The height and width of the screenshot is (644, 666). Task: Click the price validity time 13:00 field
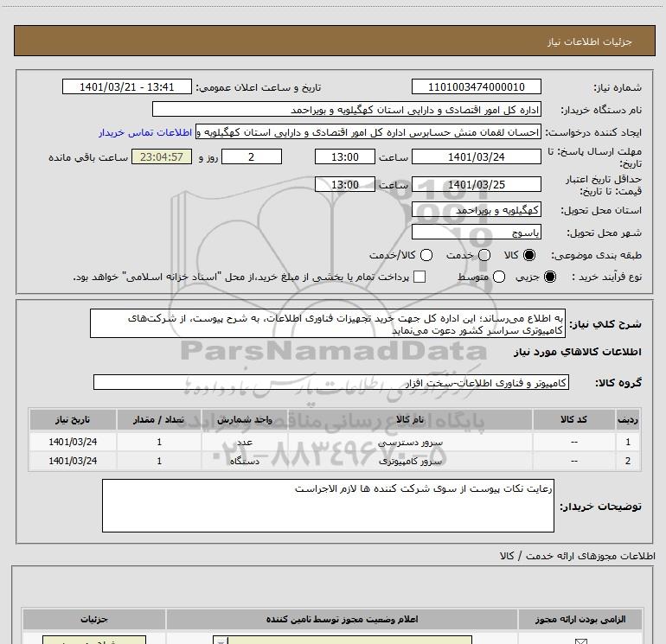click(x=345, y=185)
